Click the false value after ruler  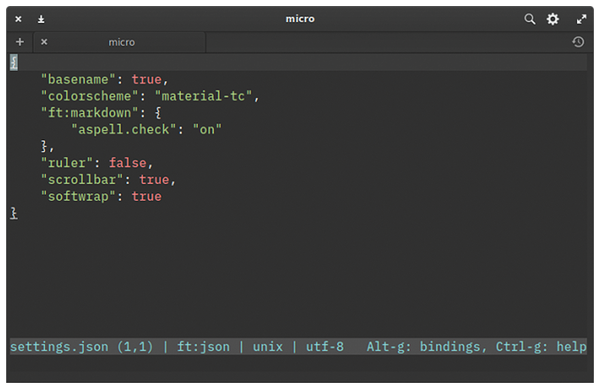(x=127, y=163)
